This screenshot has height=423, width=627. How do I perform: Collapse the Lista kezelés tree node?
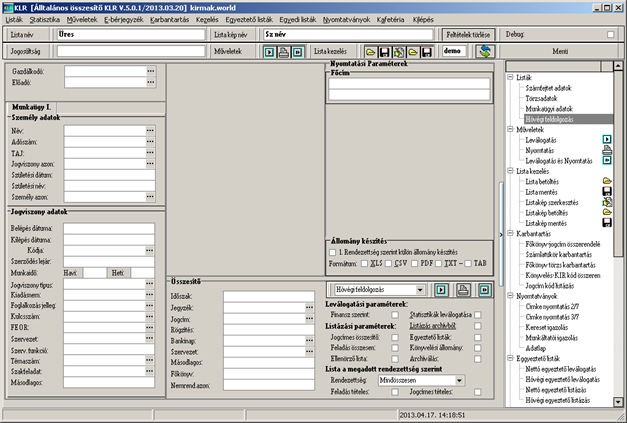pyautogui.click(x=510, y=171)
